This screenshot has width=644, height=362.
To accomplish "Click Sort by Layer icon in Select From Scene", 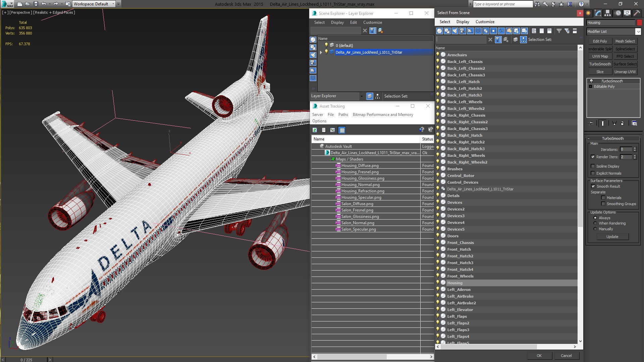I will 516,40.
